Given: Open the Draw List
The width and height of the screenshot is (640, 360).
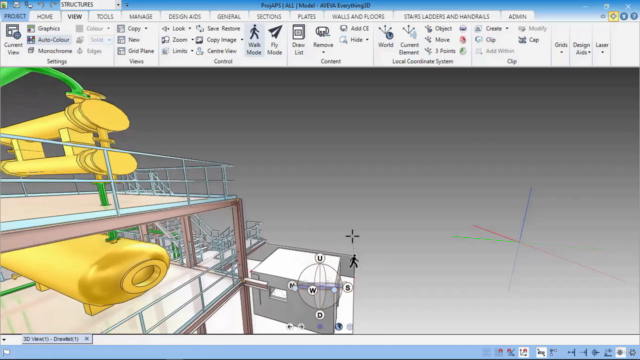Looking at the screenshot, I should coord(299,40).
